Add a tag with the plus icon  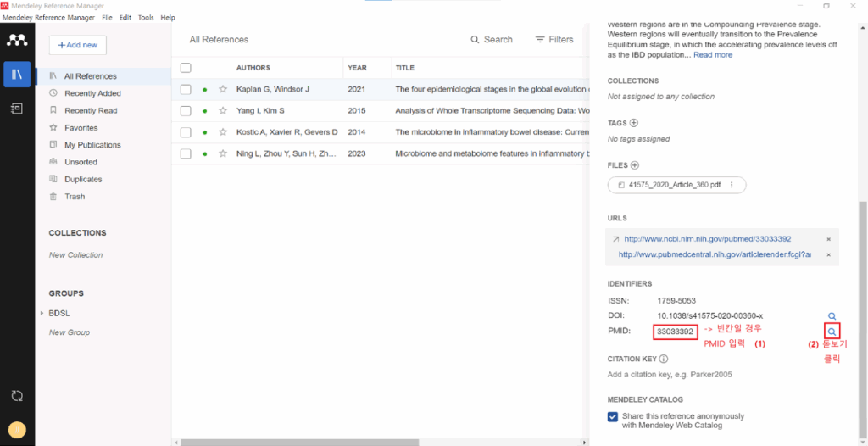634,123
